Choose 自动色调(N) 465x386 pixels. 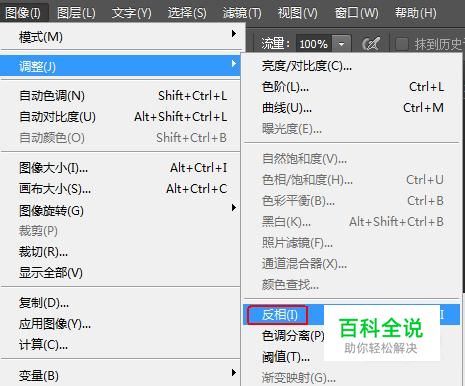120,96
